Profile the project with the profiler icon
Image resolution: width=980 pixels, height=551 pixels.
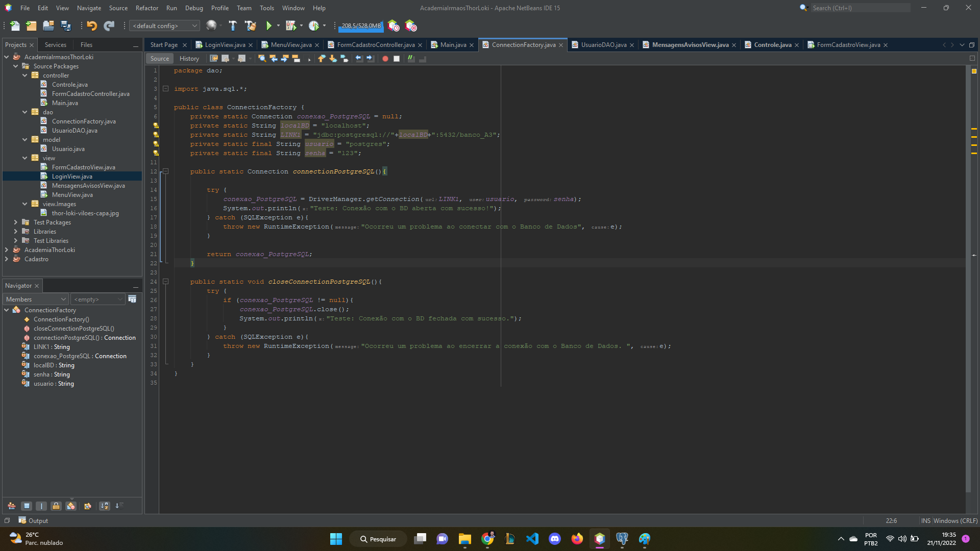click(x=314, y=26)
